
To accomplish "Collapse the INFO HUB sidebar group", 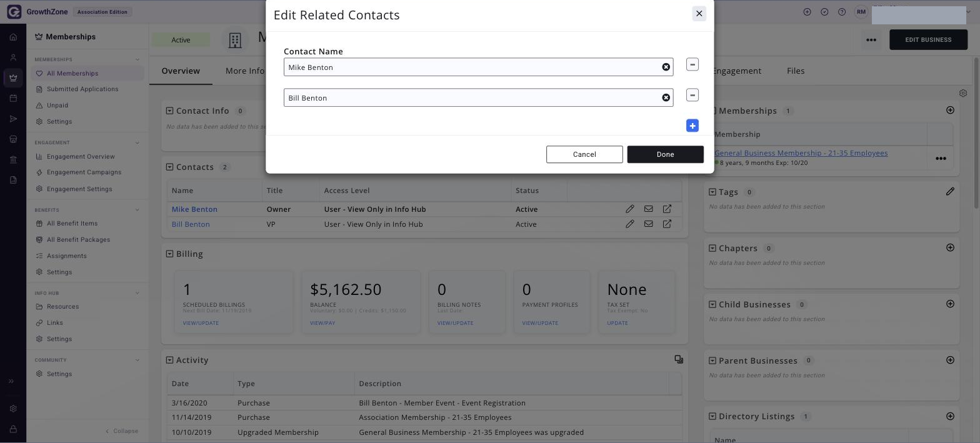I will tap(137, 293).
